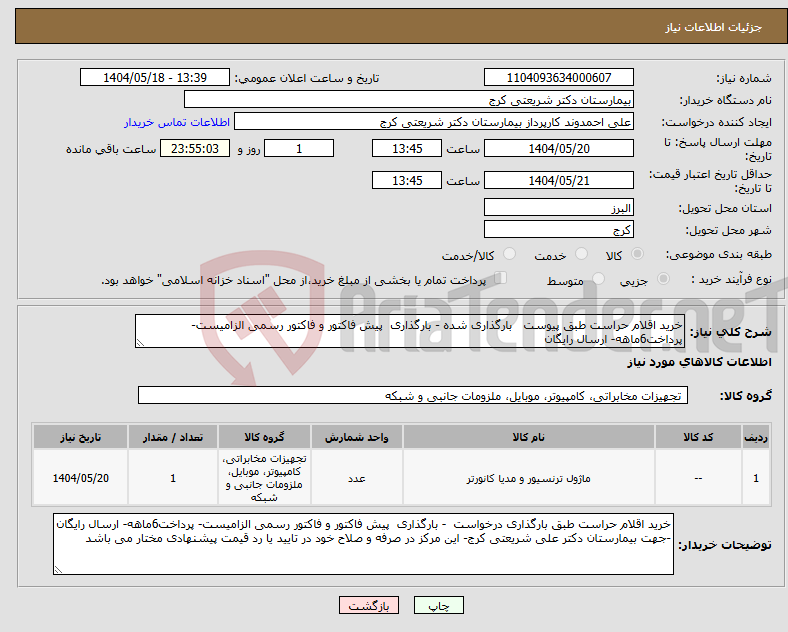
Task: Click the goods group cell in the table row
Action: click(264, 478)
